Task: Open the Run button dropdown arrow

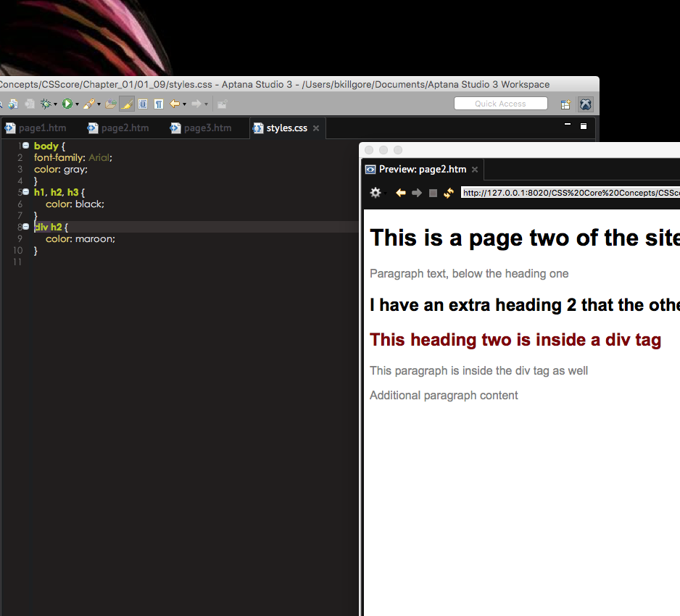Action: pyautogui.click(x=77, y=104)
